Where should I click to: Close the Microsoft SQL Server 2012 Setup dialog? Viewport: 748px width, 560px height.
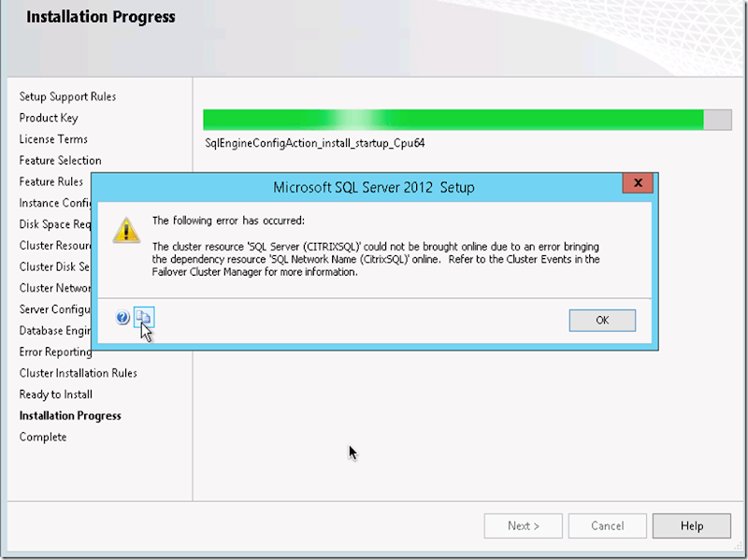click(638, 182)
